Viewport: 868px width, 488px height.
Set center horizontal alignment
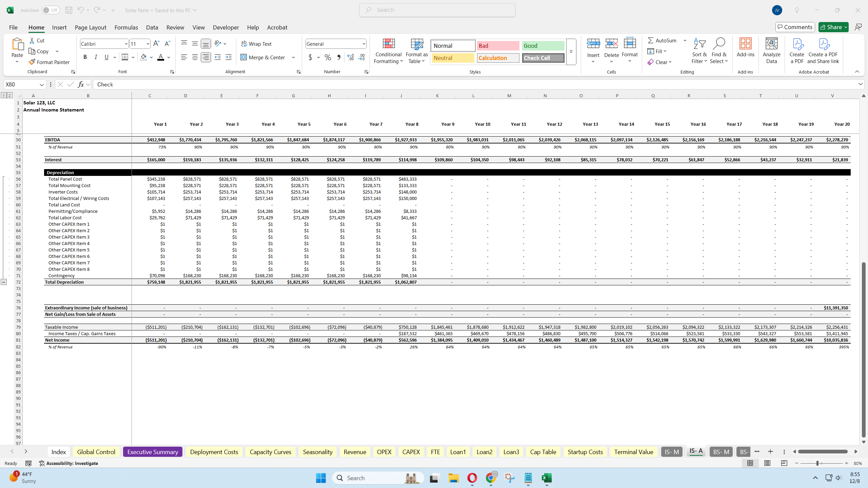[195, 57]
